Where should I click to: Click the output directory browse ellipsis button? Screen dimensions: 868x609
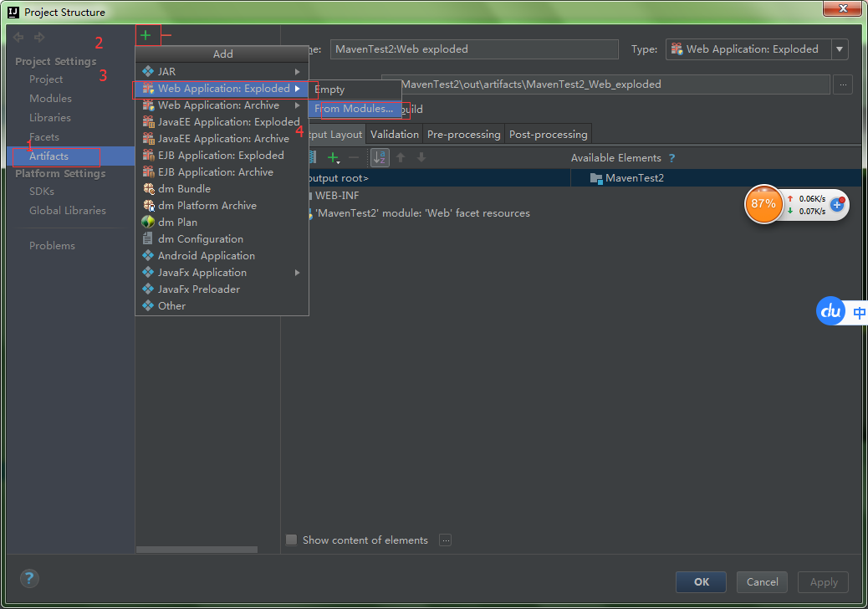843,84
